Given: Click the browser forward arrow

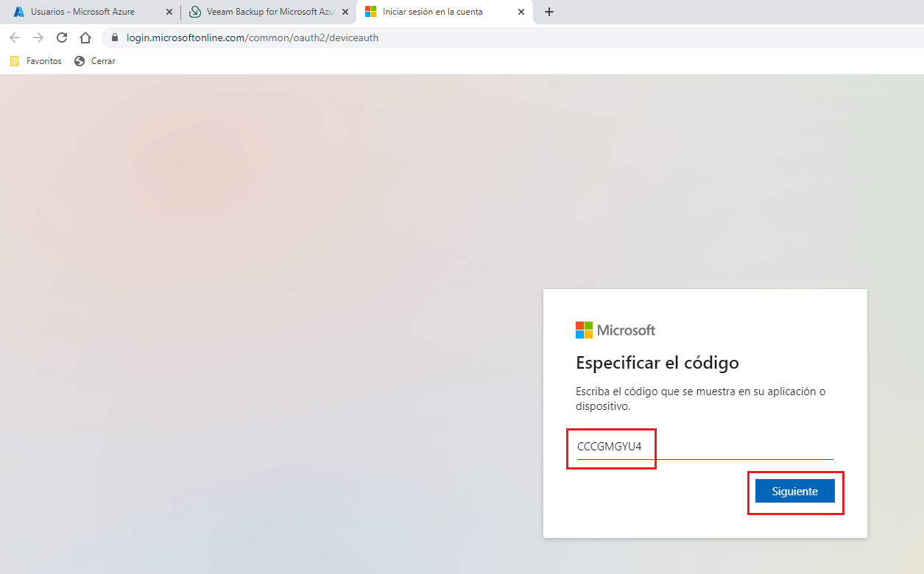Looking at the screenshot, I should pyautogui.click(x=38, y=38).
